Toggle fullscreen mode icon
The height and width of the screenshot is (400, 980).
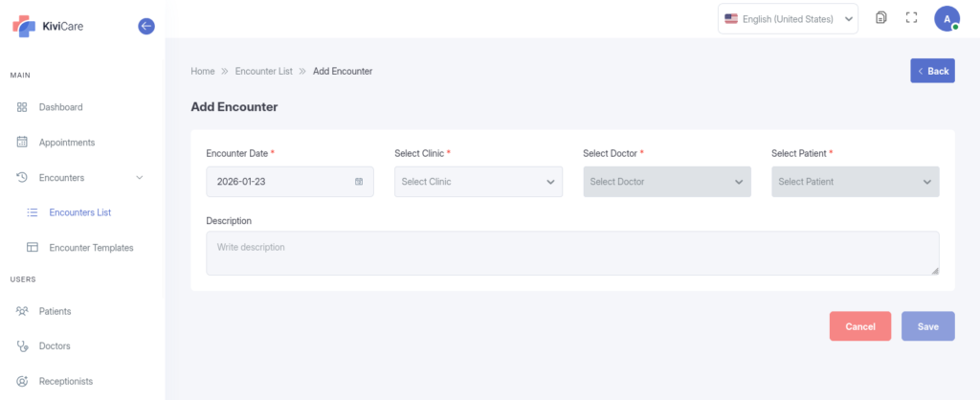911,18
